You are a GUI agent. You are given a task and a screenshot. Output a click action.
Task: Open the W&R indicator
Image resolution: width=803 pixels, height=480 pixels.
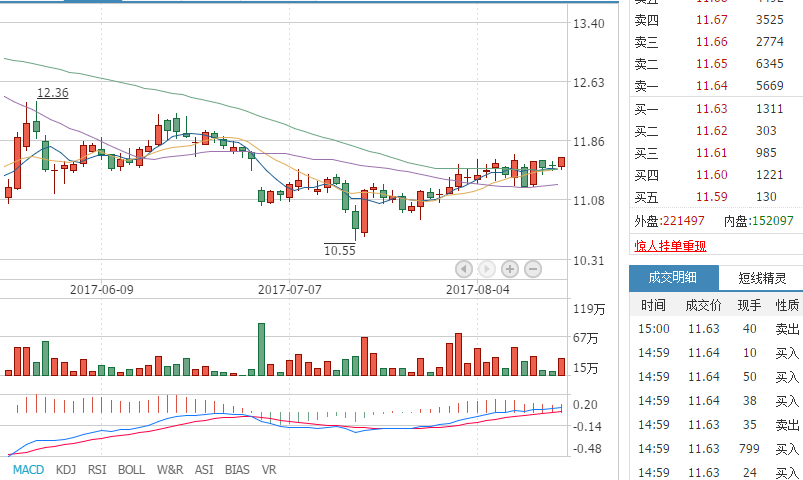(170, 469)
